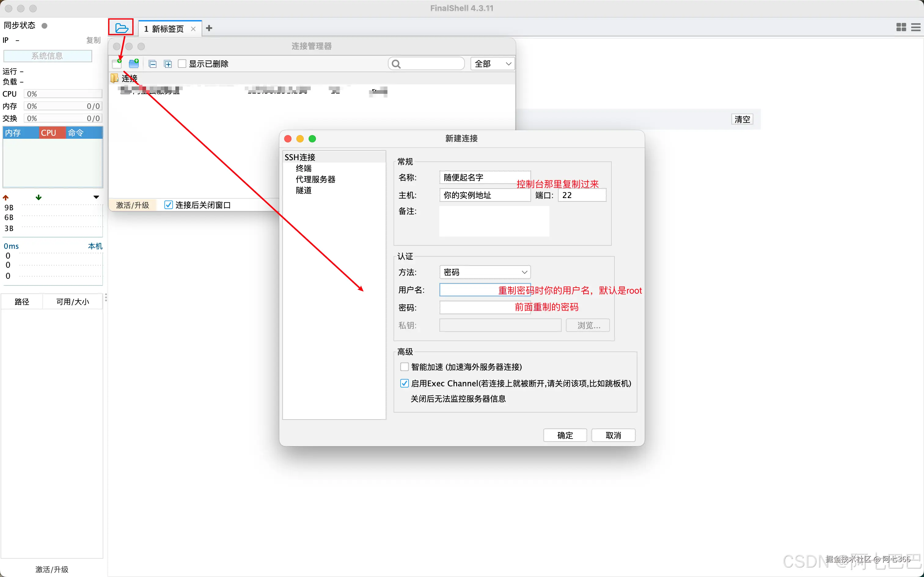Expand all connections with the plus icon
924x577 pixels.
(168, 64)
